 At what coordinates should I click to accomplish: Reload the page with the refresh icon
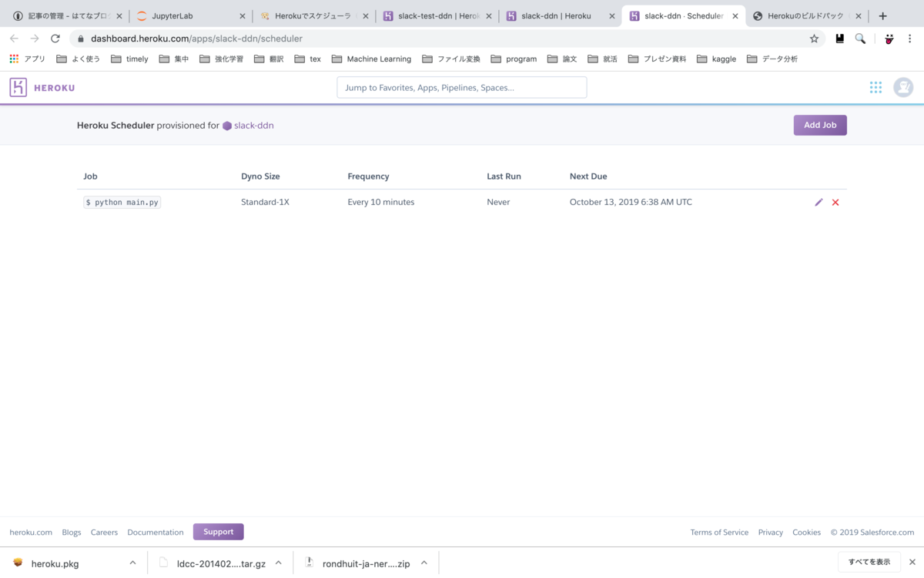point(55,39)
